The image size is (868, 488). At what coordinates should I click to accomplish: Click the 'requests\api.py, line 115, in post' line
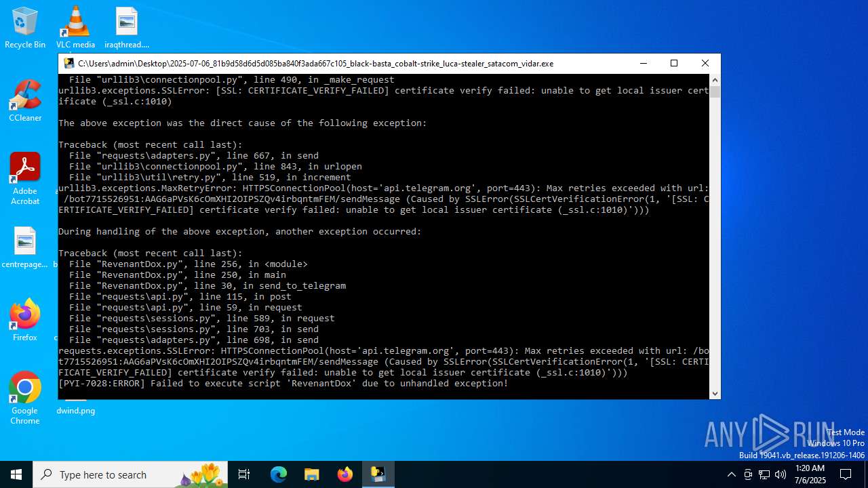(180, 297)
